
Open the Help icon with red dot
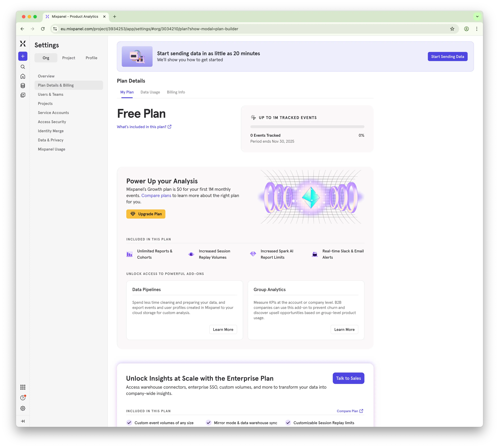23,398
